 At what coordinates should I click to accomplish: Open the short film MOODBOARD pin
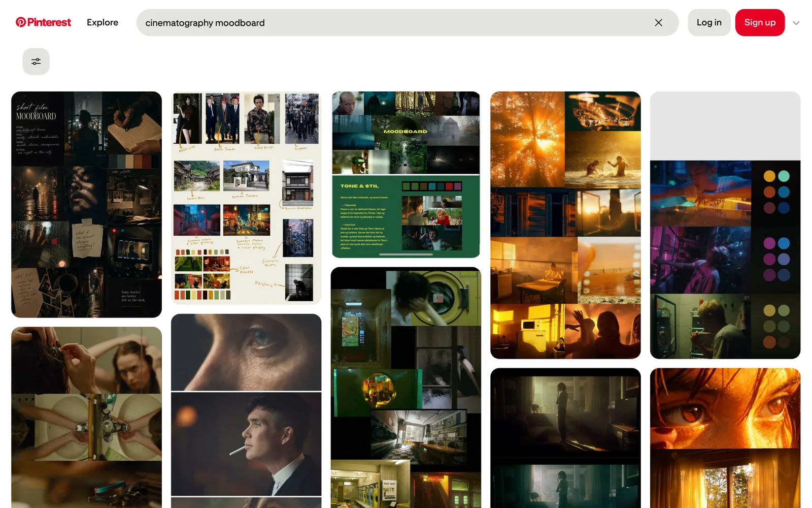86,205
